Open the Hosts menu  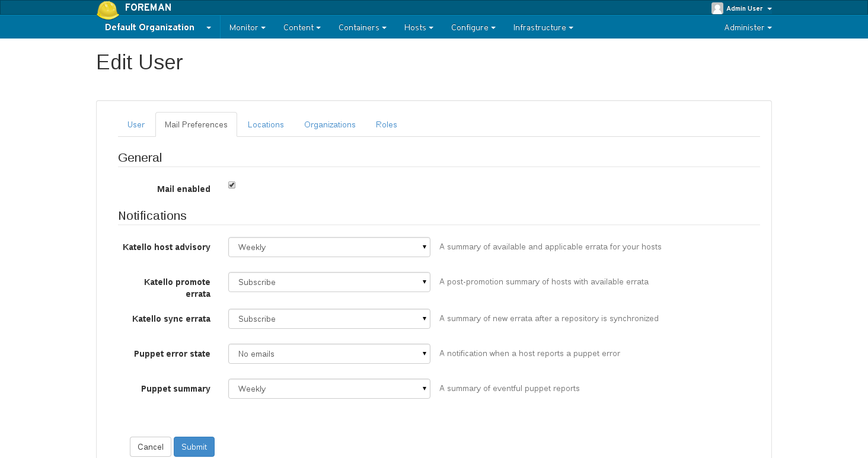[x=419, y=27]
